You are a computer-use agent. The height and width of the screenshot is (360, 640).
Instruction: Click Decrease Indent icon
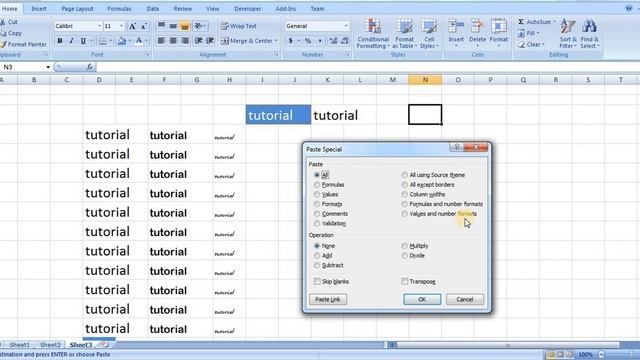click(198, 41)
